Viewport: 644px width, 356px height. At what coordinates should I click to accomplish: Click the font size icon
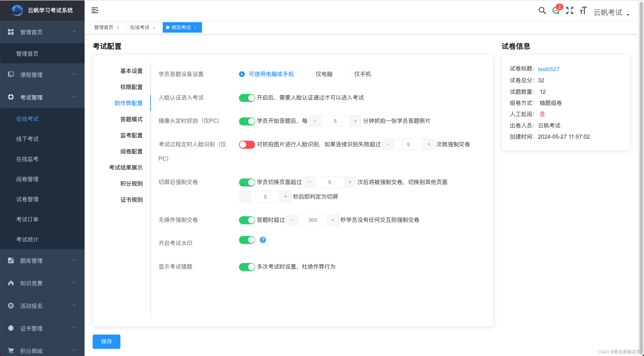[x=583, y=11]
